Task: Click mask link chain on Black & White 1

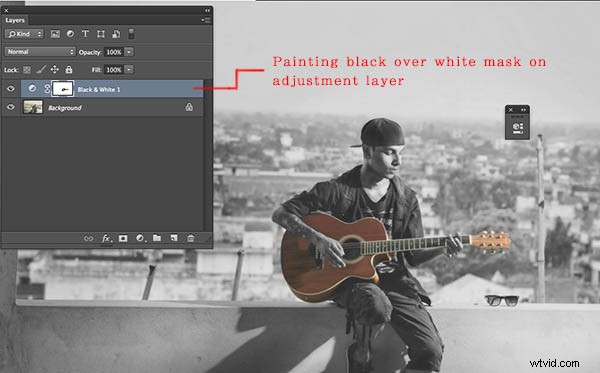Action: point(47,89)
